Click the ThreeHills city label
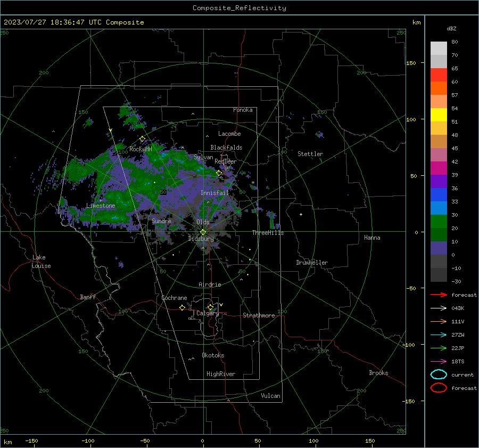This screenshot has height=448, width=479. click(x=268, y=233)
